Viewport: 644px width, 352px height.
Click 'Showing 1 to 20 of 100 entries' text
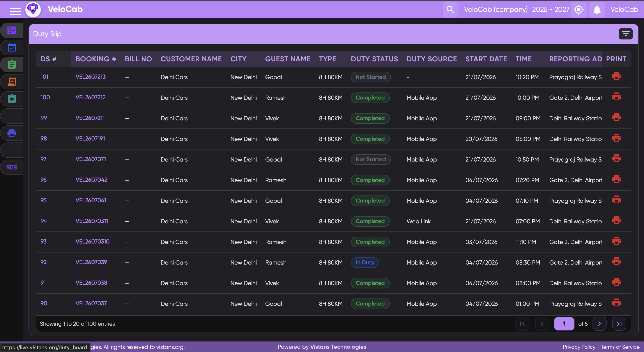point(77,324)
